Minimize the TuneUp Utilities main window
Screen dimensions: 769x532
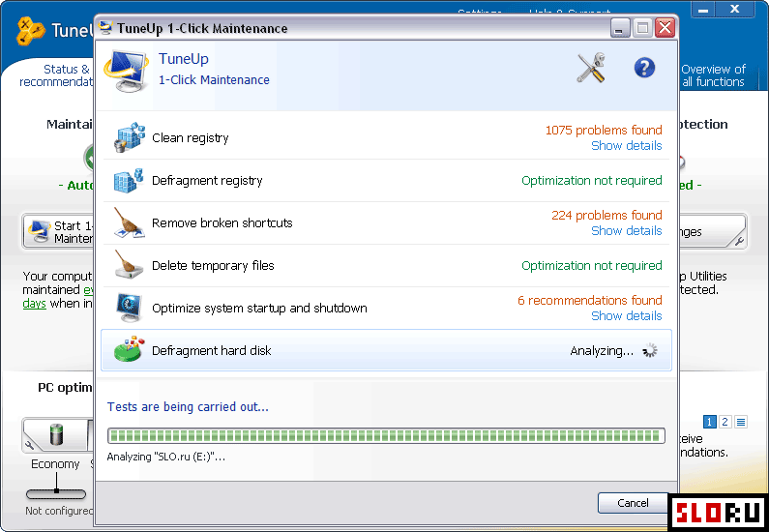coord(703,10)
